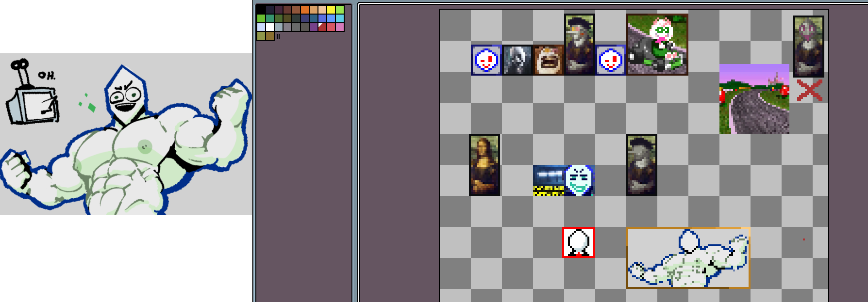
Task: Select the khaki swatch in the bottom row
Action: 261,36
